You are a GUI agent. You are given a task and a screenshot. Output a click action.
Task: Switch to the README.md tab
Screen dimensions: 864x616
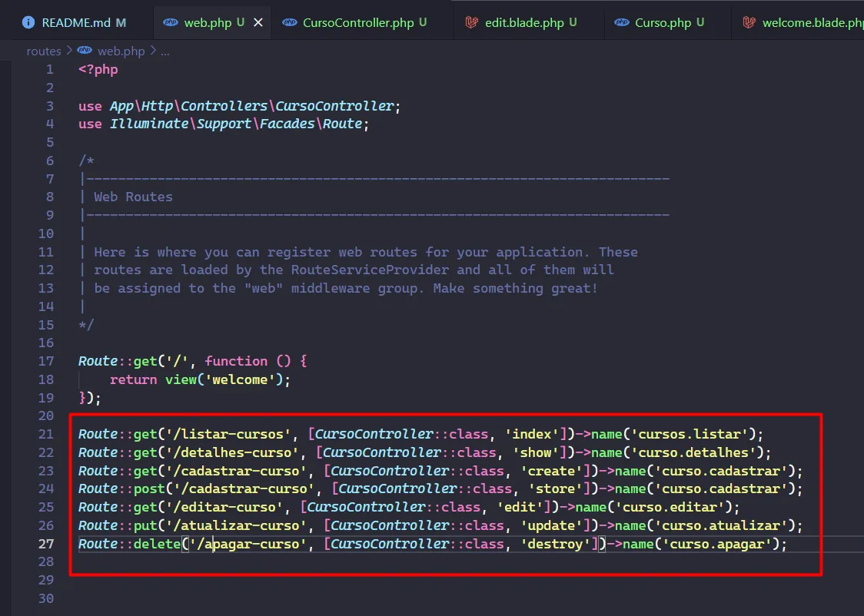point(75,23)
